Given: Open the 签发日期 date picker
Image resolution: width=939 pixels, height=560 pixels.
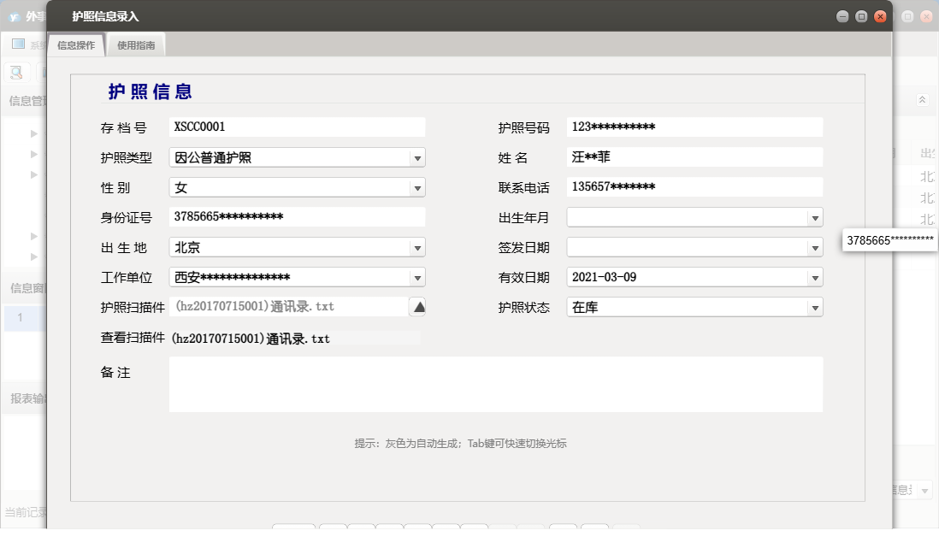Looking at the screenshot, I should 814,246.
